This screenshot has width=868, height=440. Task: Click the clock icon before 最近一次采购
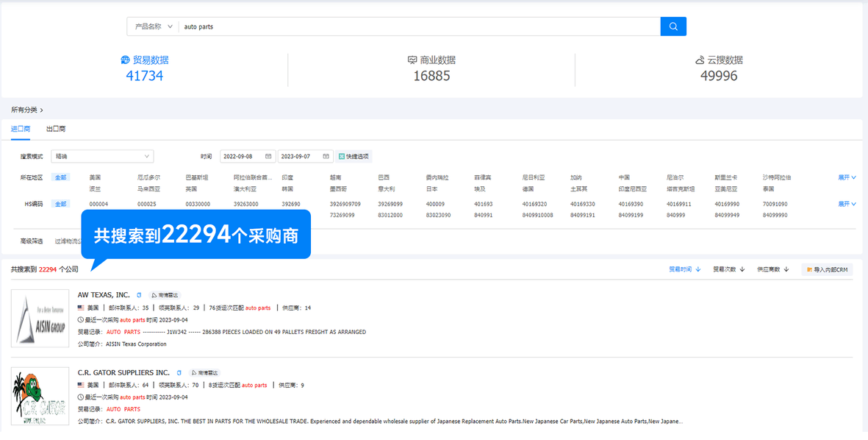coord(81,320)
